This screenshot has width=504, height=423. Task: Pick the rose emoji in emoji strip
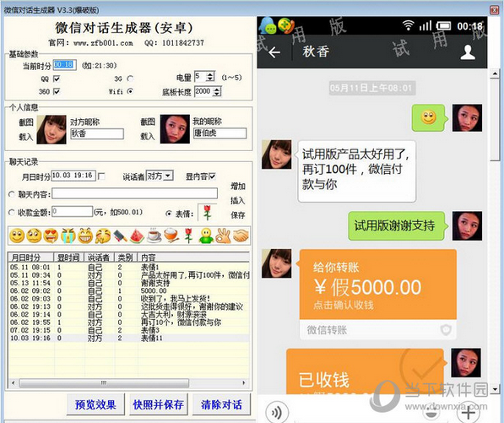pyautogui.click(x=188, y=236)
